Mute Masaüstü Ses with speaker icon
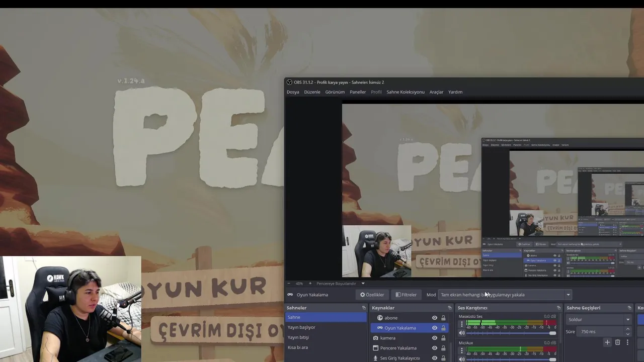This screenshot has height=362, width=644. (x=462, y=333)
